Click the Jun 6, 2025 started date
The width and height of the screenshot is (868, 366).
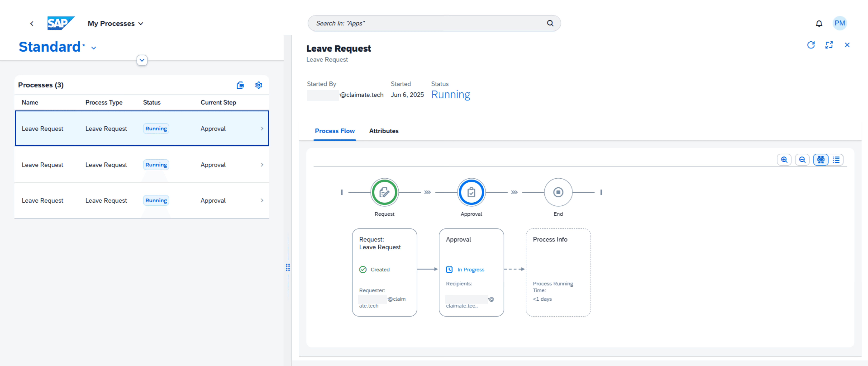tap(407, 95)
